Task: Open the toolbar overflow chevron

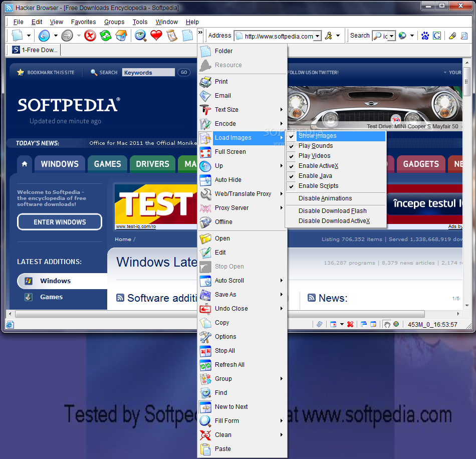Action: [200, 32]
